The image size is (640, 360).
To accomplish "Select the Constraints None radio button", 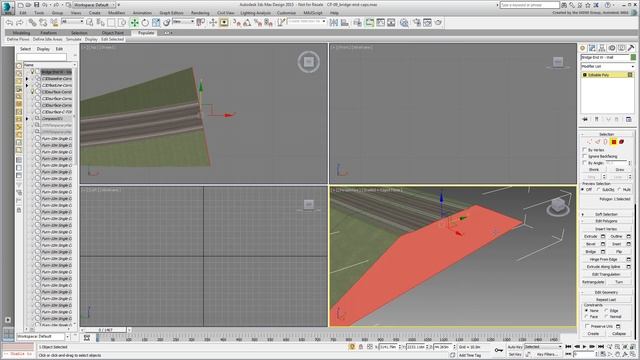I will 587,311.
